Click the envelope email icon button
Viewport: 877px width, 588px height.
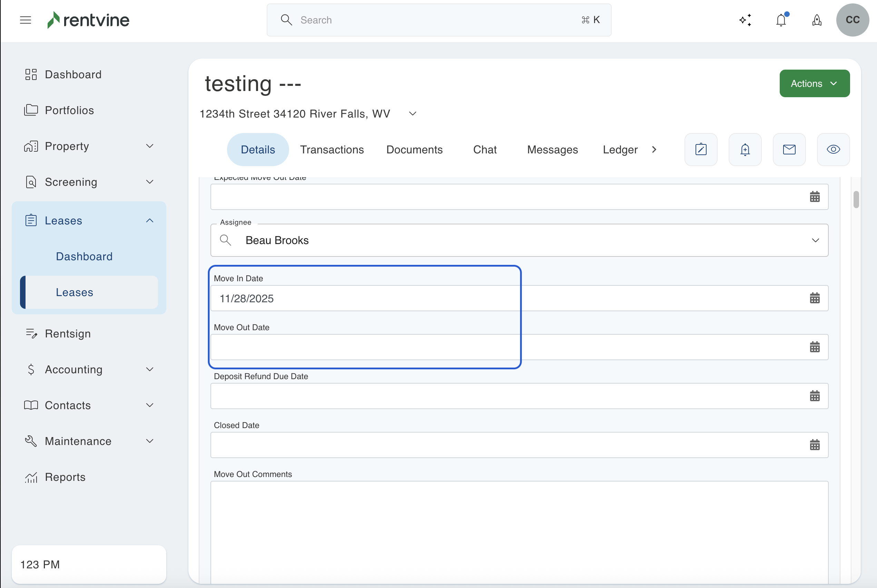pyautogui.click(x=789, y=150)
